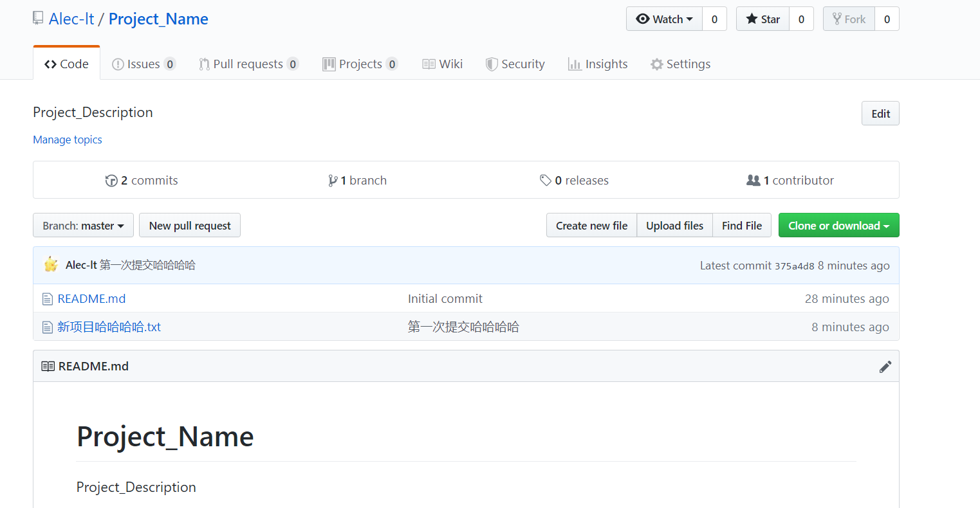Viewport: 980px width, 508px height.
Task: Show the 1 contributor link
Action: click(x=790, y=181)
